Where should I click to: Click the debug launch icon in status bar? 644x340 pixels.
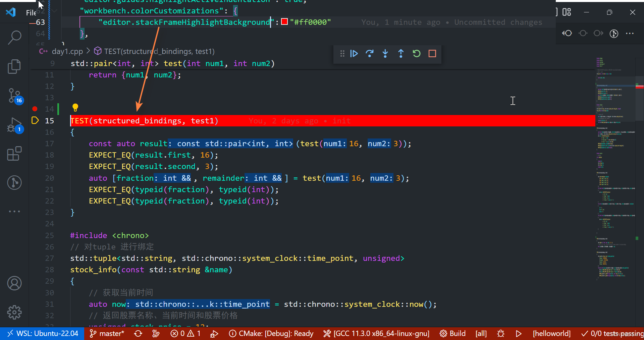coord(214,334)
